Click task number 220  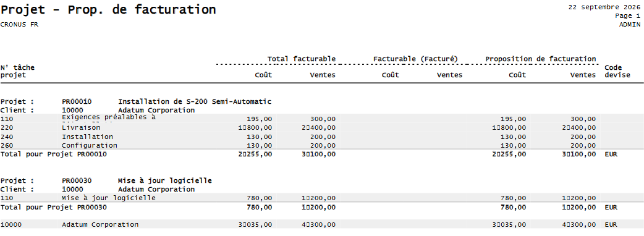coord(7,128)
